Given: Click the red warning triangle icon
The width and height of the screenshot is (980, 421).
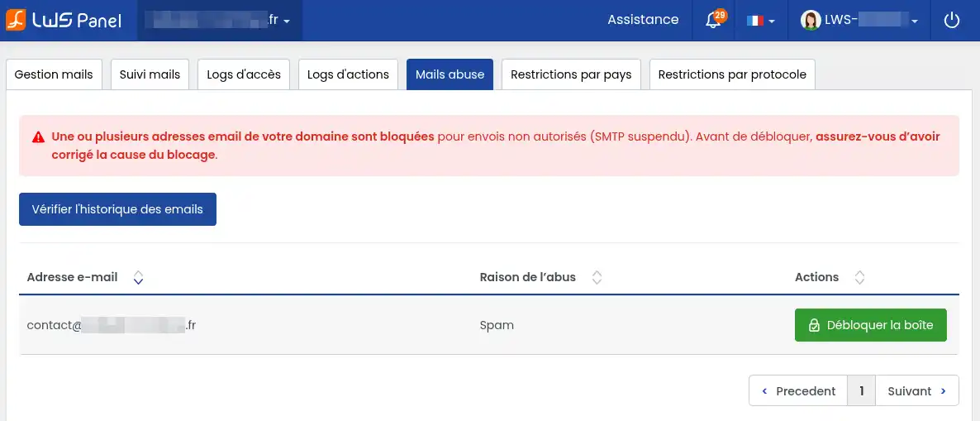Looking at the screenshot, I should 39,136.
